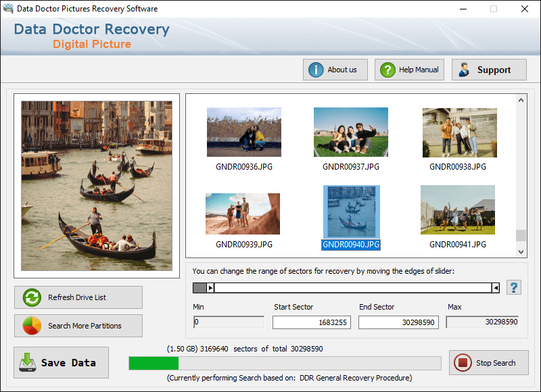
Task: Click the green search progress bar
Action: [285, 364]
